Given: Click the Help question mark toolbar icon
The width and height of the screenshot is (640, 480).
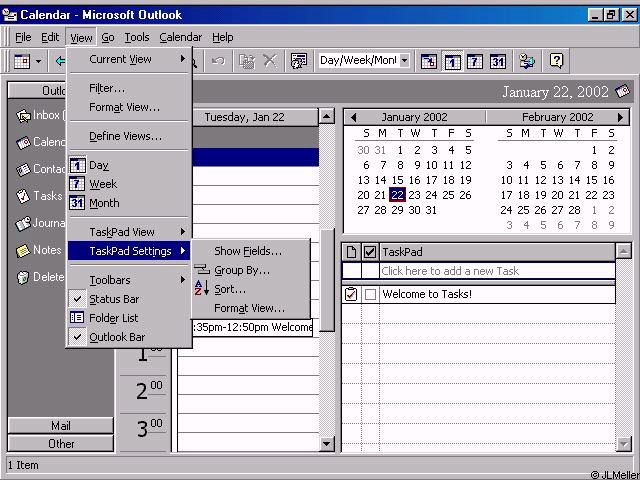Looking at the screenshot, I should [556, 61].
